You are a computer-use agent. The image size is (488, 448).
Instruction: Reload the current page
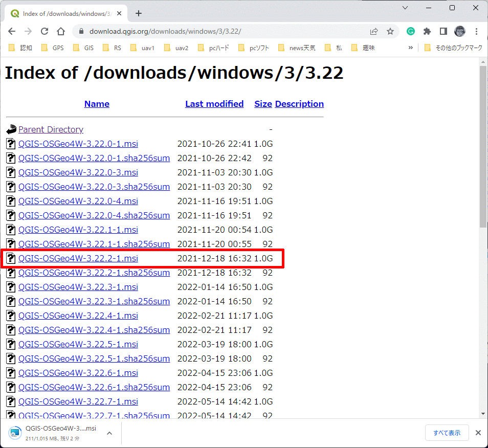(45, 31)
